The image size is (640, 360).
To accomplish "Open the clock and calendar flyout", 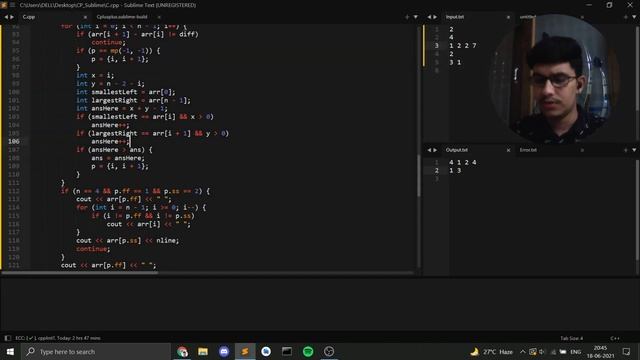I will click(600, 351).
